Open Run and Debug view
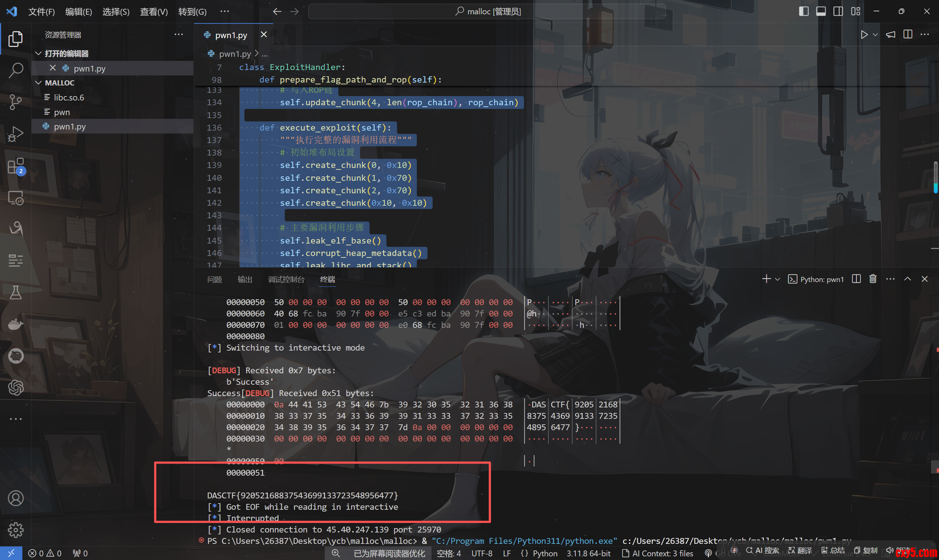Viewport: 939px width, 560px height. pyautogui.click(x=15, y=133)
